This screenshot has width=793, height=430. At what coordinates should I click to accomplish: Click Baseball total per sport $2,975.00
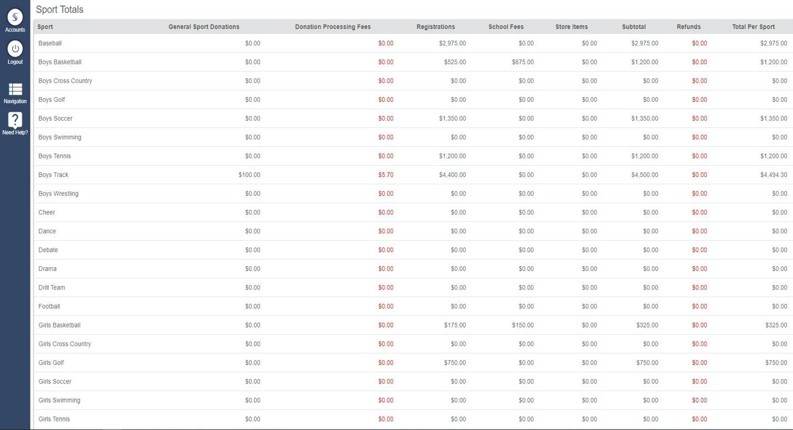(774, 44)
